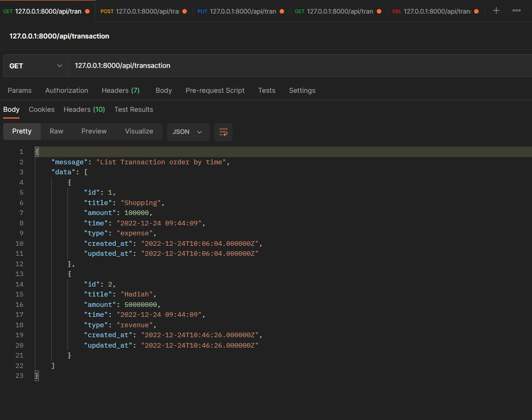The height and width of the screenshot is (420, 532).
Task: Switch to Raw response view
Action: [56, 131]
